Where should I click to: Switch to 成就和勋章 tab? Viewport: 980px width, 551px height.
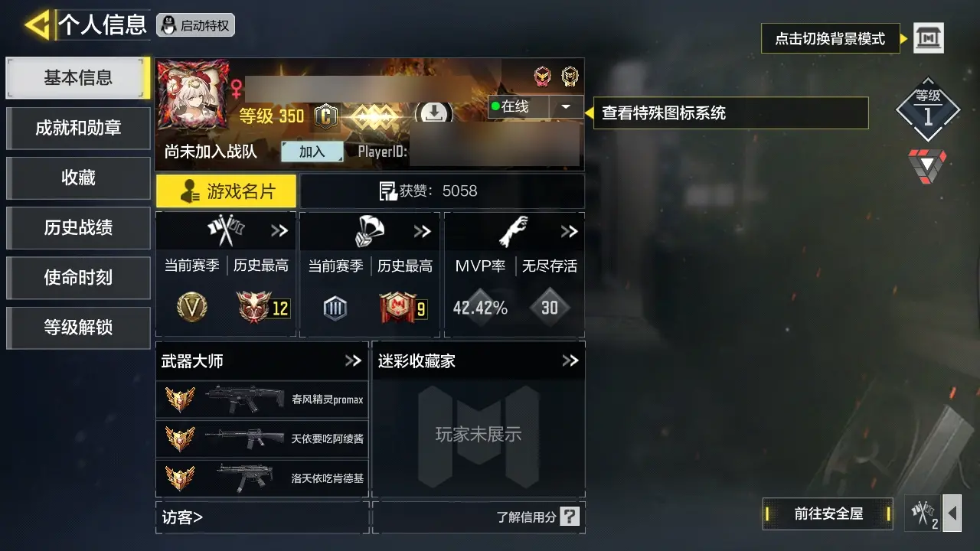pos(78,128)
